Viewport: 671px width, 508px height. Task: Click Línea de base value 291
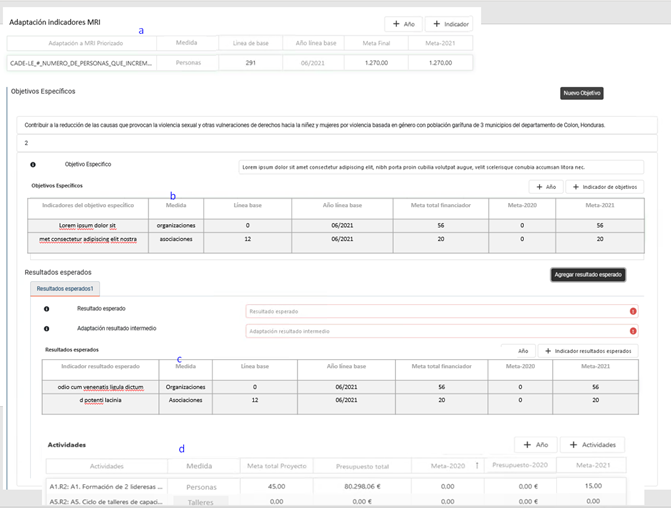tap(250, 63)
